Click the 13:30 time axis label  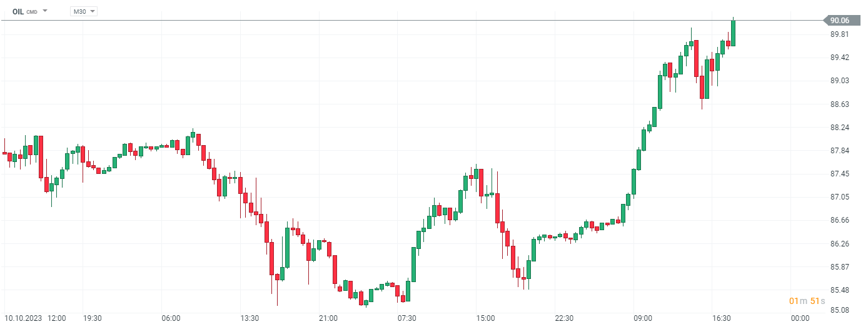pos(250,318)
